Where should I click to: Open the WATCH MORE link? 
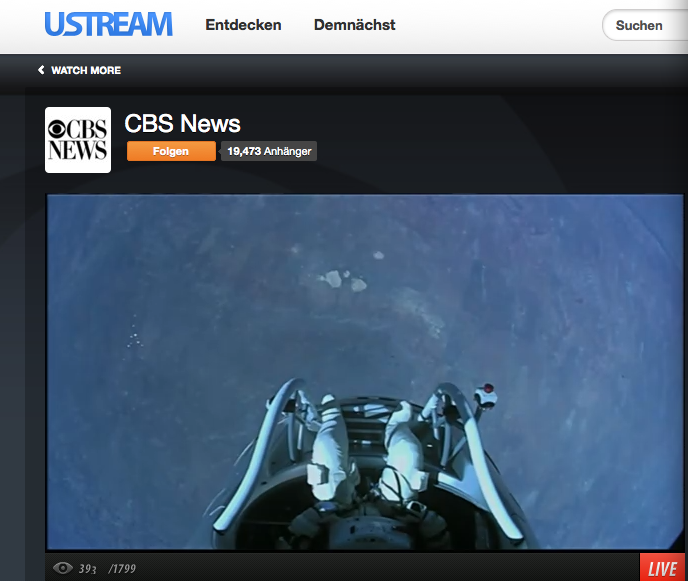(86, 70)
